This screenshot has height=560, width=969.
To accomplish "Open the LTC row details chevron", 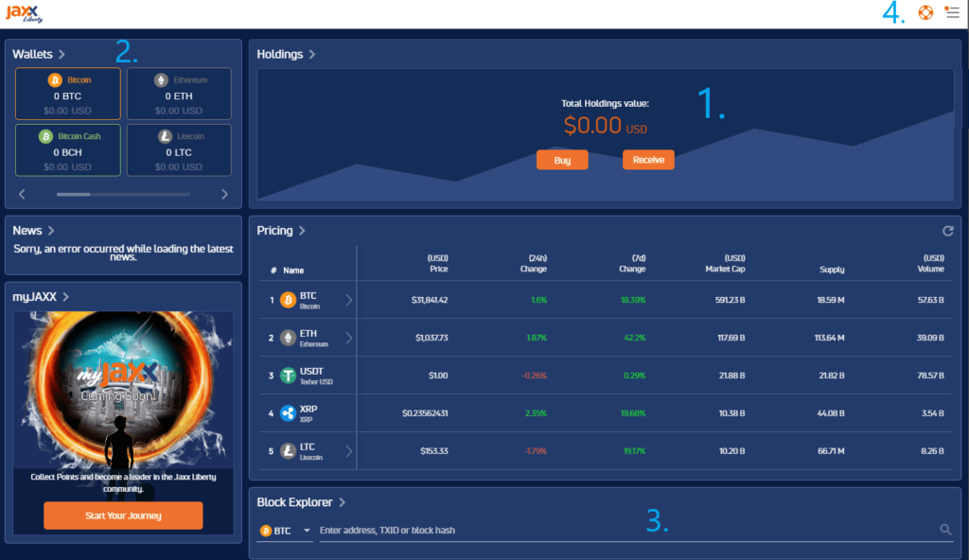I will click(348, 450).
